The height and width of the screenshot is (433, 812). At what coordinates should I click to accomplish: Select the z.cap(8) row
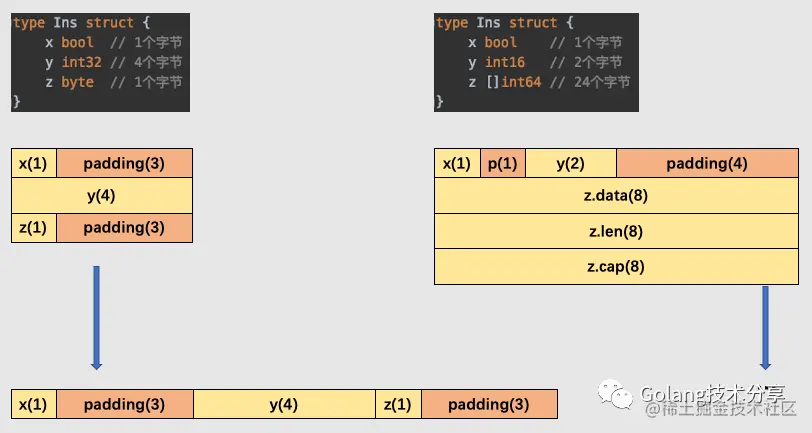tap(616, 267)
